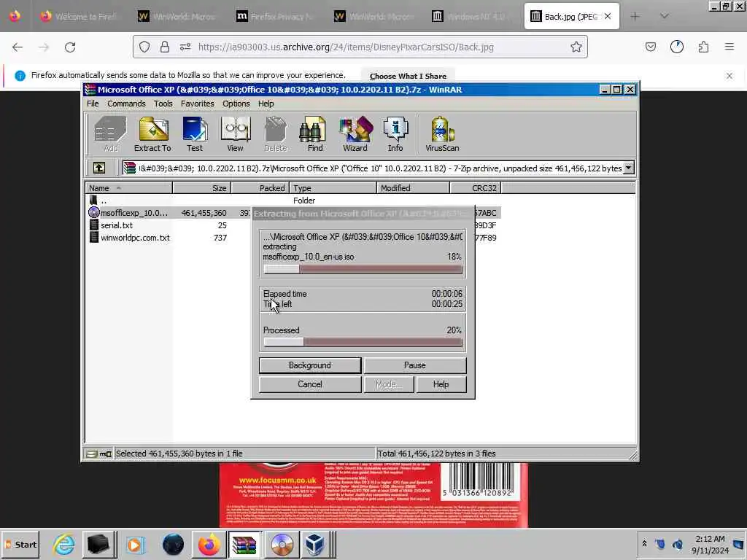Open the Start menu
This screenshot has width=747, height=560.
click(x=20, y=544)
